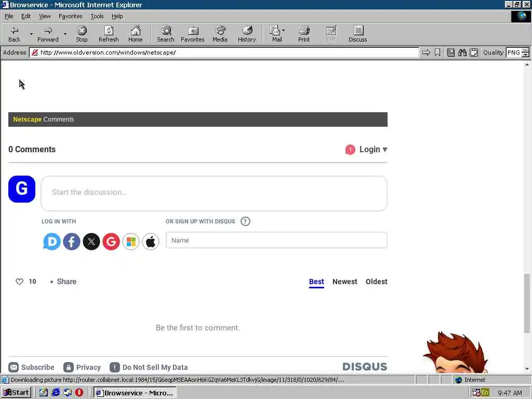Open the Media toolbar pane
532x399 pixels.
click(x=220, y=34)
